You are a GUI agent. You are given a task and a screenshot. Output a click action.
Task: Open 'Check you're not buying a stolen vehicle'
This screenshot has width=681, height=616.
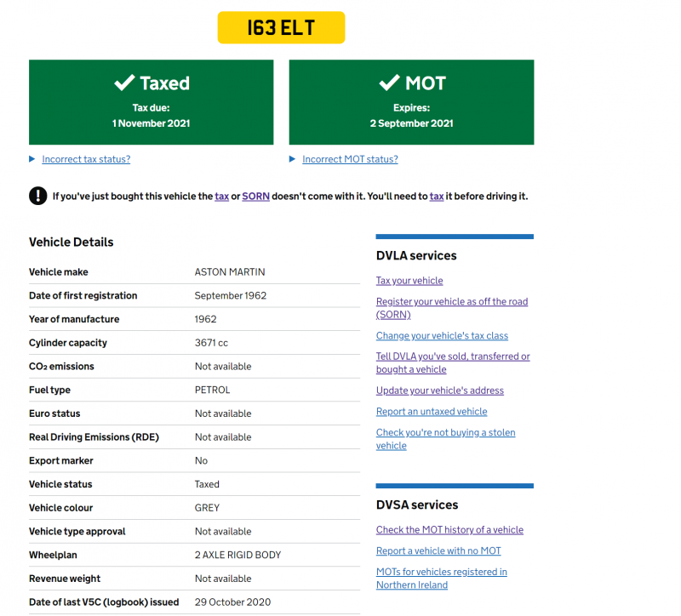point(445,439)
